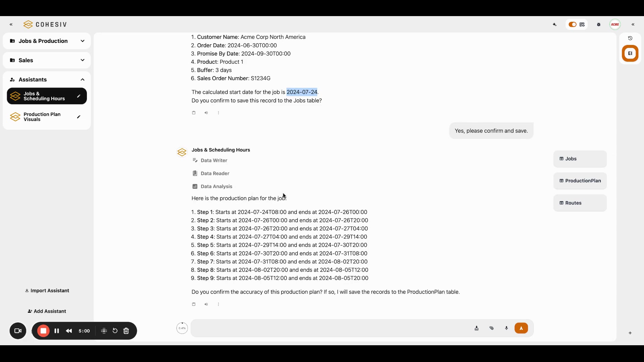Click the Step 9 line of the plan
Image resolution: width=644 pixels, height=362 pixels.
point(280,278)
